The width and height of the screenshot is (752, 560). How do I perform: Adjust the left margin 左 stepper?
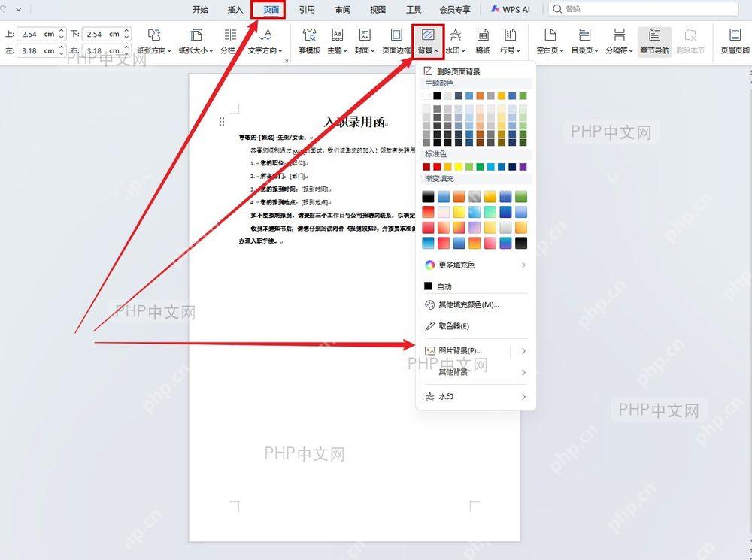click(x=62, y=50)
